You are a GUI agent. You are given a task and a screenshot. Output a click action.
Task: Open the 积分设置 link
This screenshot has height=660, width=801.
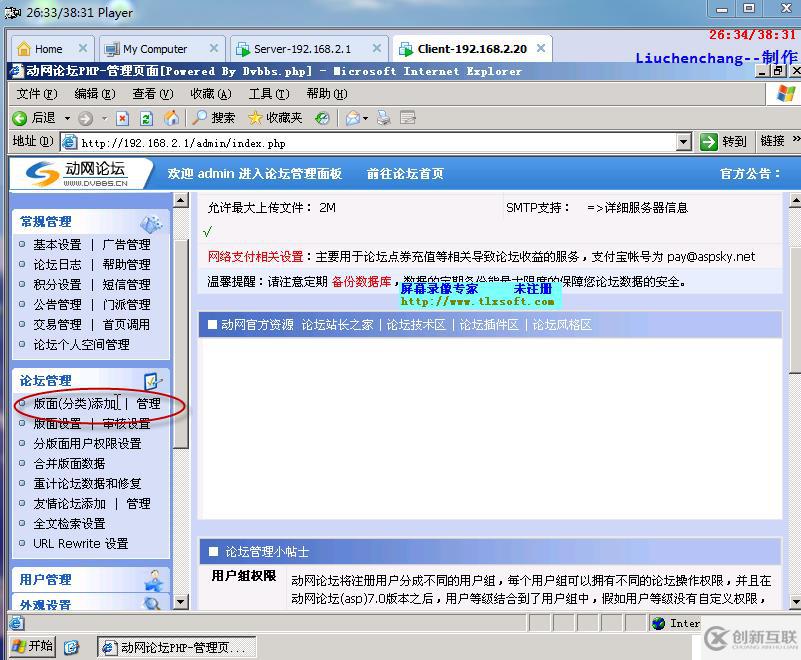click(57, 285)
